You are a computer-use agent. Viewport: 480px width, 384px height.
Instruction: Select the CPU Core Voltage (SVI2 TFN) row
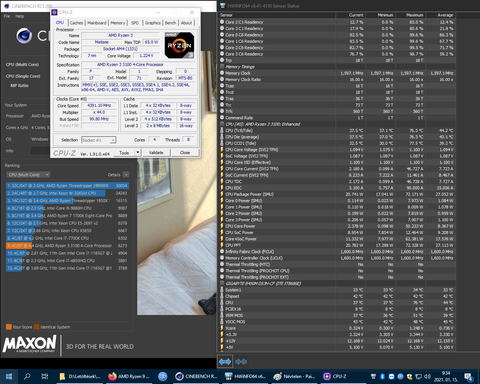(337, 150)
